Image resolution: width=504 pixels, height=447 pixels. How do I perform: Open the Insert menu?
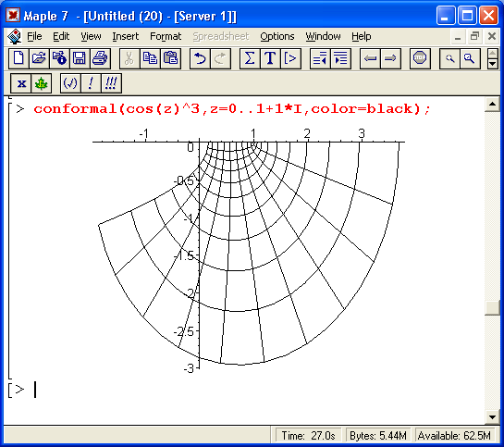tap(126, 36)
